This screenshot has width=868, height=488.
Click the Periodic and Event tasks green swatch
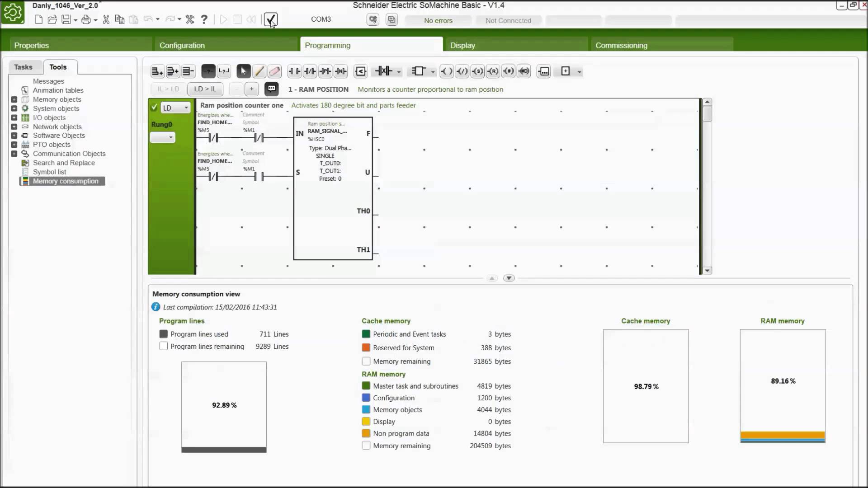click(x=366, y=334)
